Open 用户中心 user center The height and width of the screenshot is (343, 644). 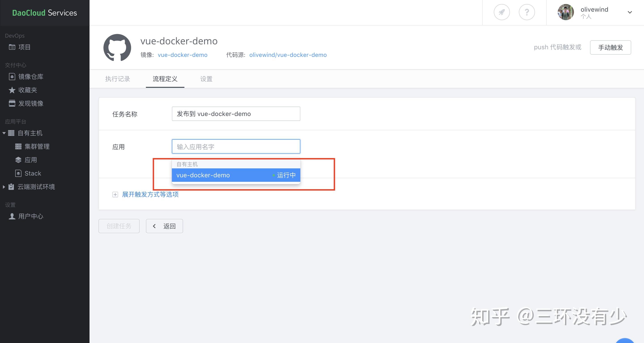point(30,216)
